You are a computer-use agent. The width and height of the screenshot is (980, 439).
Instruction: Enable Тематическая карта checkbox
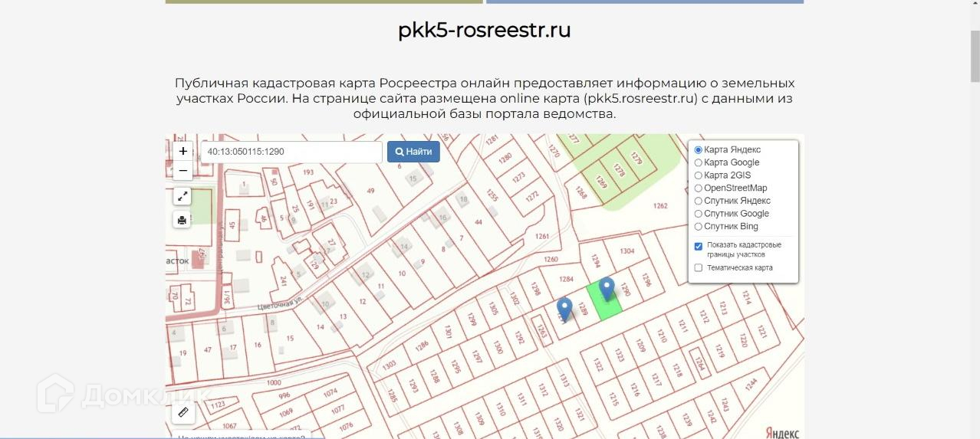pos(699,268)
